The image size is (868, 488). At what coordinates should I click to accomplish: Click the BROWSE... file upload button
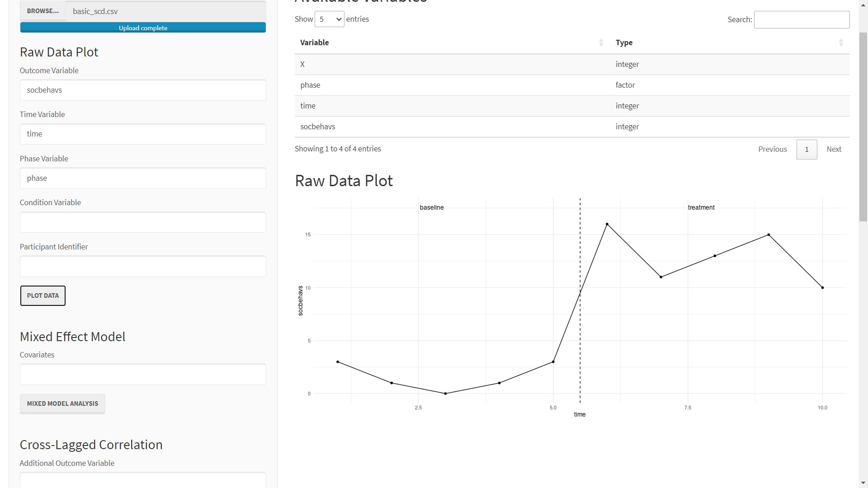click(x=43, y=11)
